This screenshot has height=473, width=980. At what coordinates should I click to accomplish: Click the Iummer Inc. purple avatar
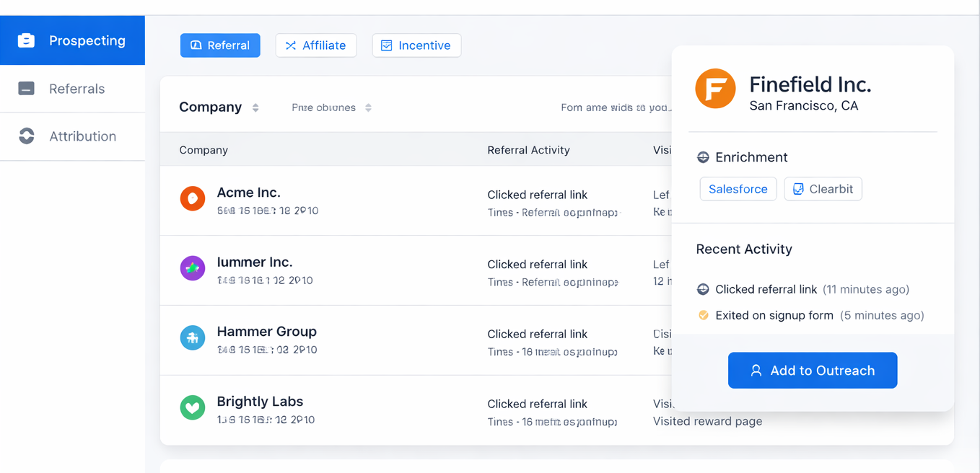pyautogui.click(x=193, y=268)
